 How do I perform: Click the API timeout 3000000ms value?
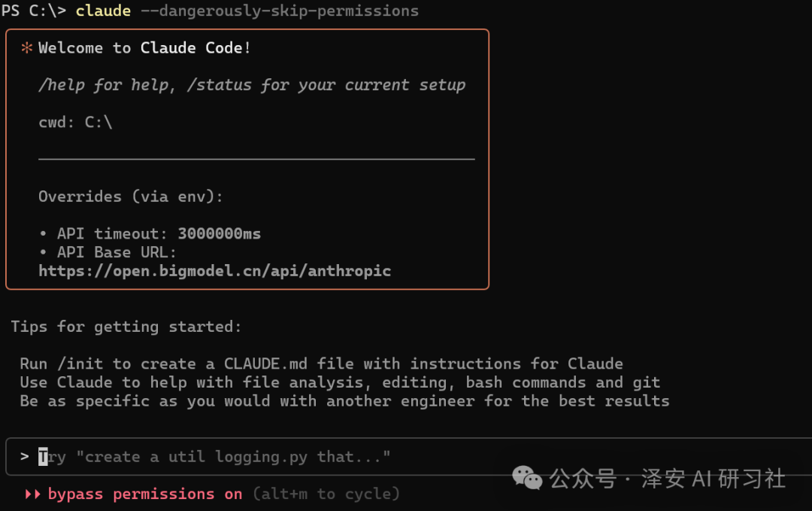(219, 234)
